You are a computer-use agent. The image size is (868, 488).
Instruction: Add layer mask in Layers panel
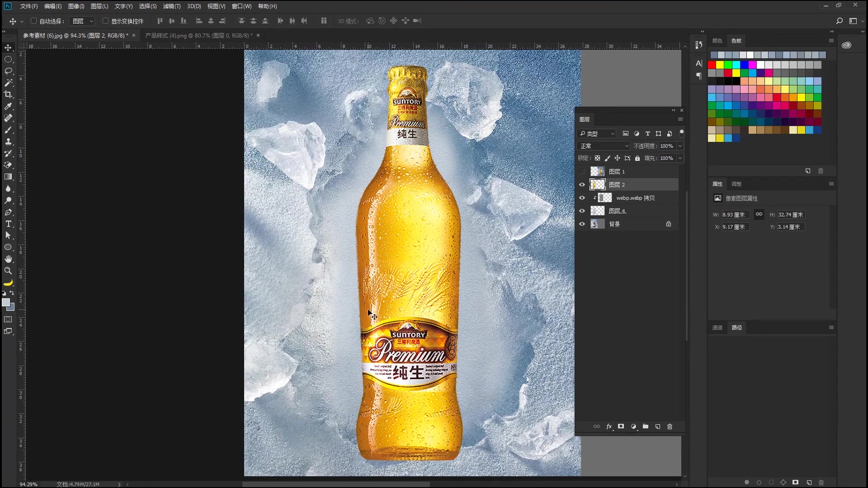(x=621, y=427)
